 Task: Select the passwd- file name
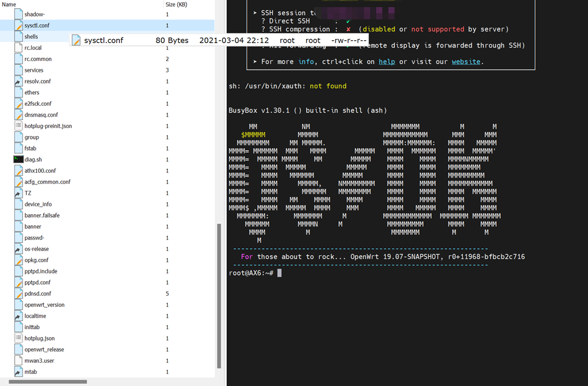pyautogui.click(x=34, y=238)
